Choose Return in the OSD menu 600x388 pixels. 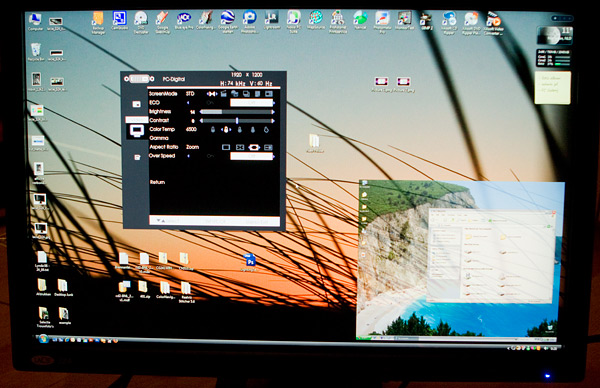coord(157,182)
